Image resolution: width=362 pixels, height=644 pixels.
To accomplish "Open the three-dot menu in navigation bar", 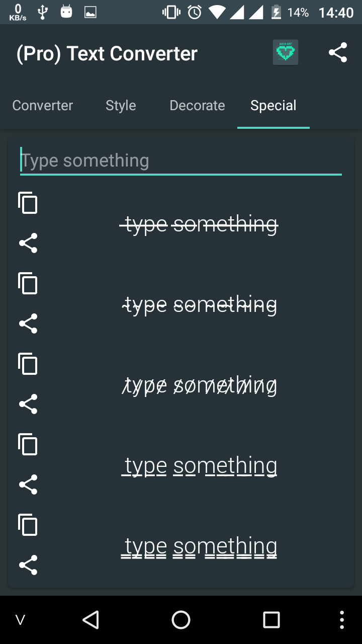I will pos(342,620).
